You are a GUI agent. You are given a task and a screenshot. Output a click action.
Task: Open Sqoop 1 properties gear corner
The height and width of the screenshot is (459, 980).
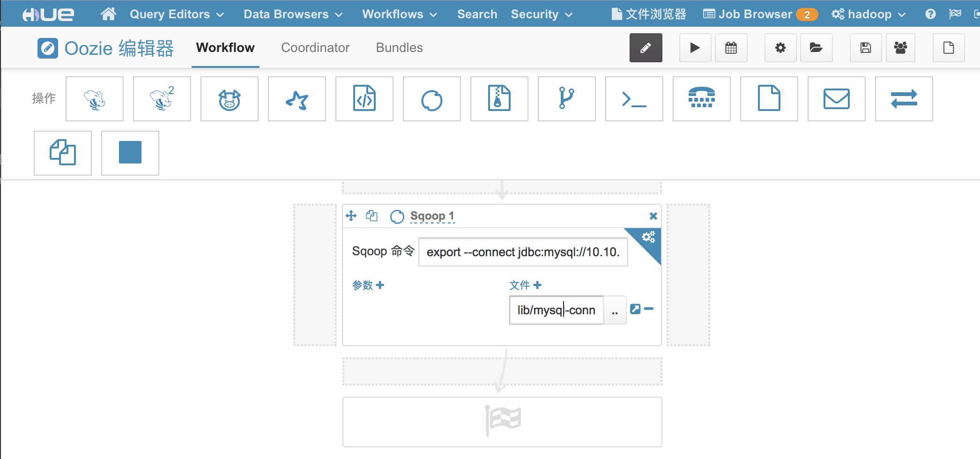coord(648,237)
